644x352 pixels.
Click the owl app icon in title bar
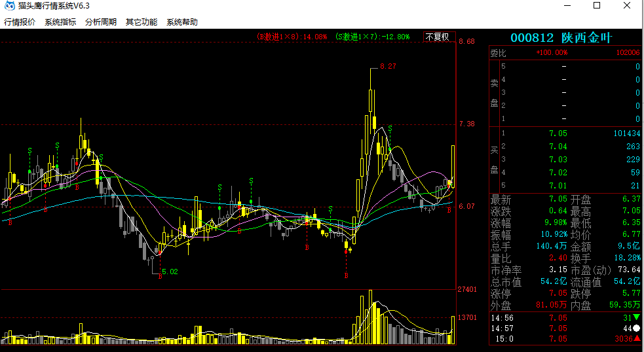(9, 6)
